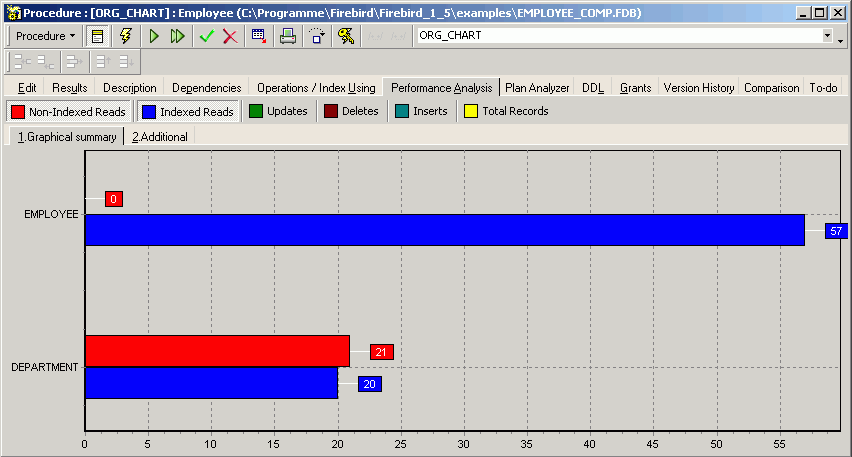Screen dimensions: 852x457
Task: Click the lightning bolt compile icon
Action: tap(126, 36)
